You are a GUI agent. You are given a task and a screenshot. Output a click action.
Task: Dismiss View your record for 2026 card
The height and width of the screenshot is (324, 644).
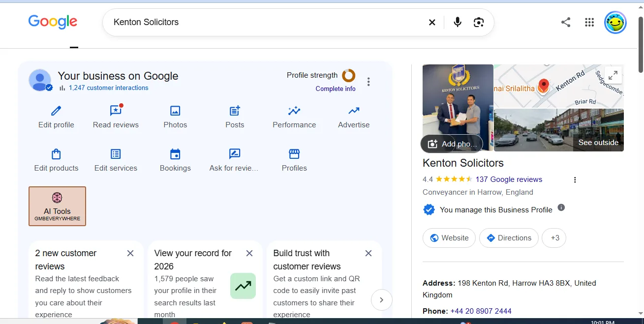click(249, 253)
